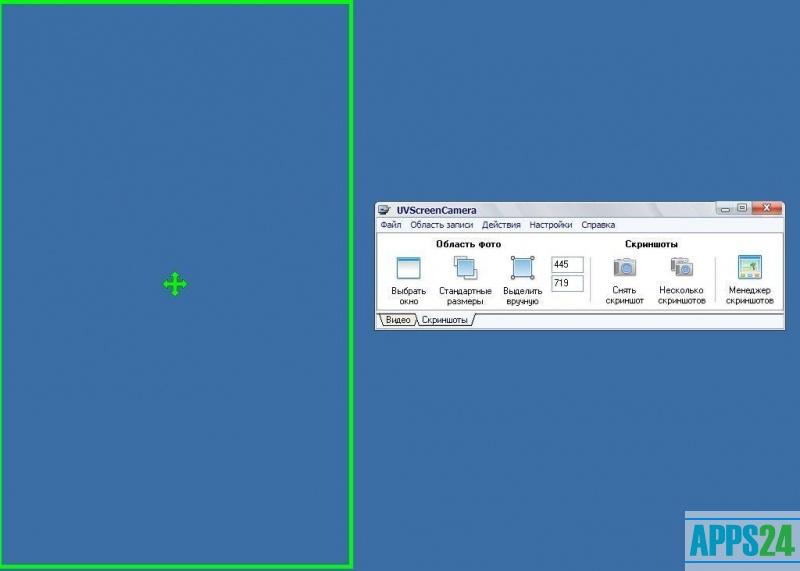Screen dimensions: 800x571
Task: Click the 'UVScreenCamera' title text
Action: point(436,210)
